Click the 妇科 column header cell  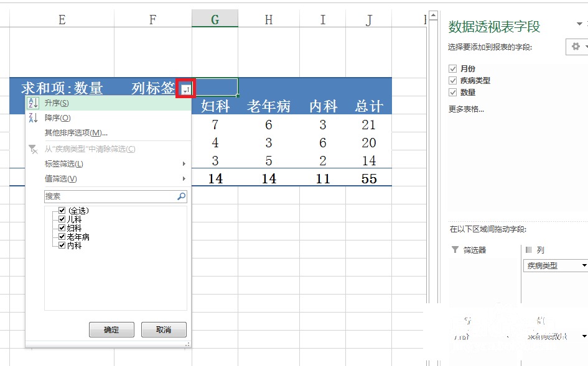point(215,106)
